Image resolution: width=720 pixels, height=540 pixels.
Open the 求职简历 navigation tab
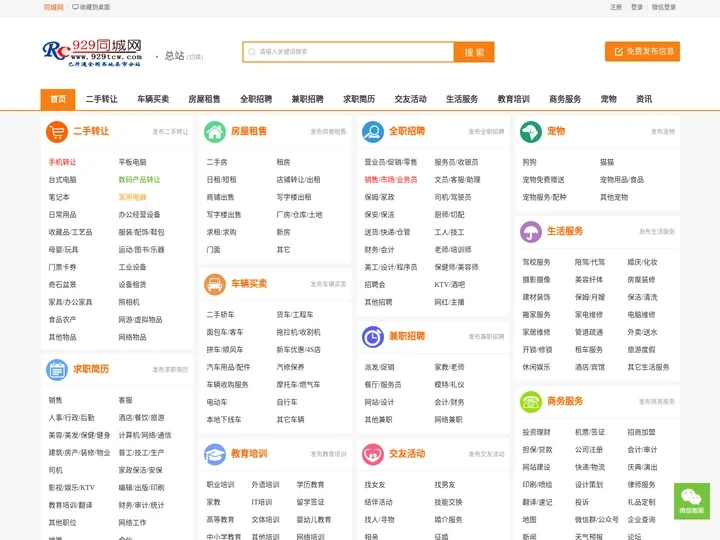pos(359,99)
